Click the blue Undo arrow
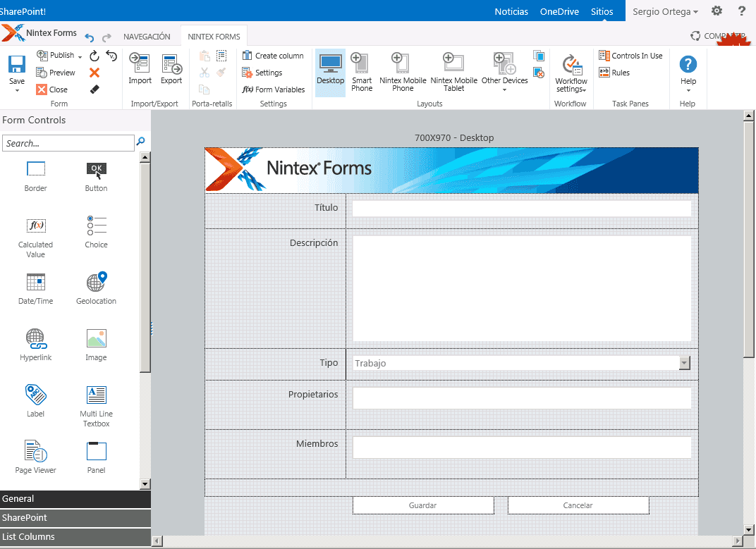The image size is (756, 549). (x=89, y=37)
